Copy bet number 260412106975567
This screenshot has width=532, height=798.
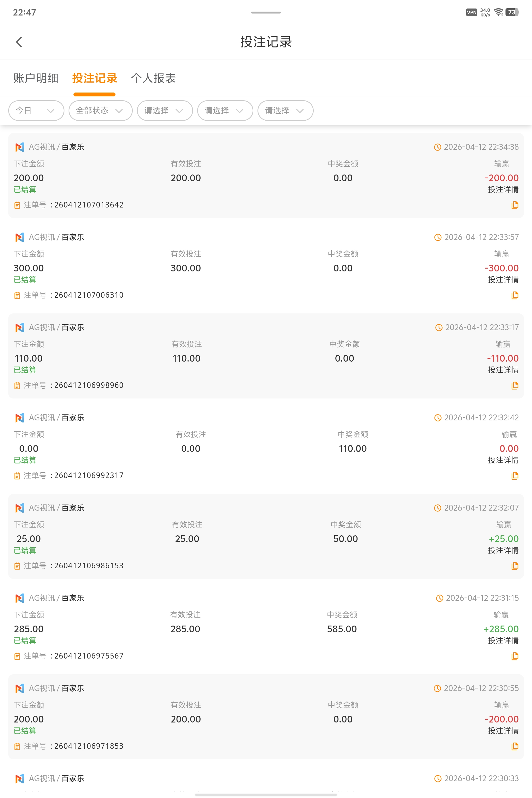tap(514, 656)
